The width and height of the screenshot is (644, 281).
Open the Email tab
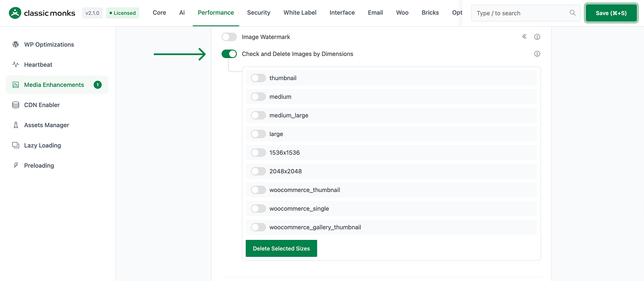[x=375, y=13]
